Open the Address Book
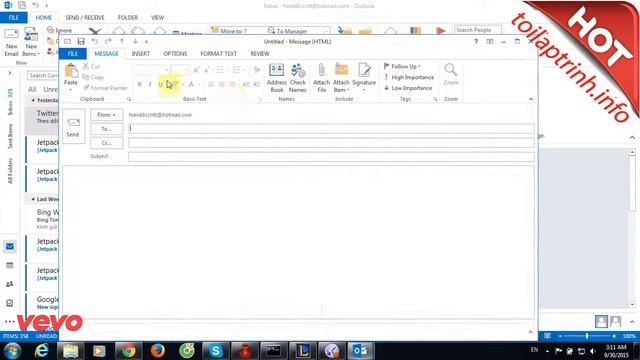Image resolution: width=640 pixels, height=360 pixels. [x=277, y=78]
